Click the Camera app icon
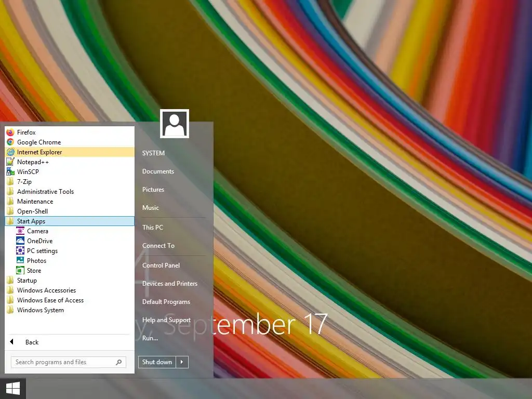Screen dimensions: 532x399 (20, 231)
